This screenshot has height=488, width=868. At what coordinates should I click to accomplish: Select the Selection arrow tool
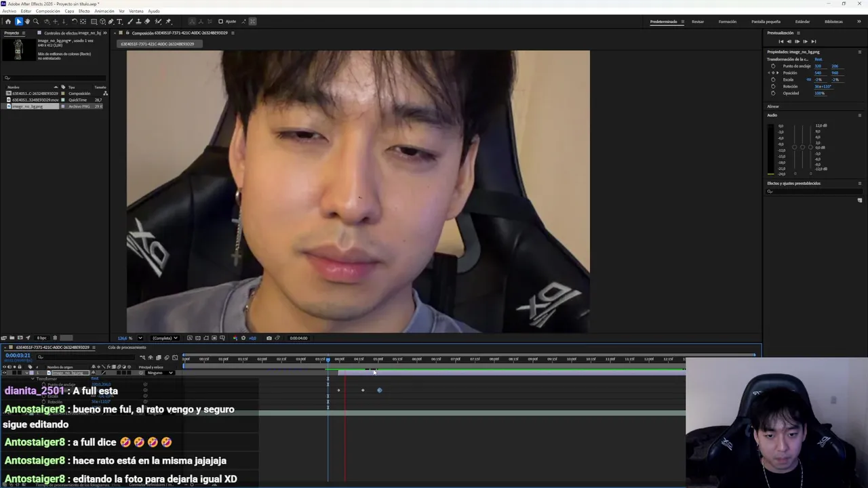pos(19,22)
